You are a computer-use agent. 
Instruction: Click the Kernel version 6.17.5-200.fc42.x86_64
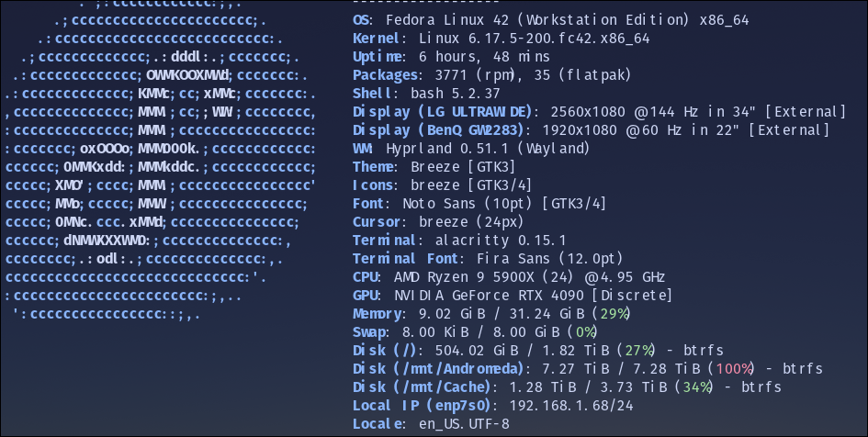535,39
